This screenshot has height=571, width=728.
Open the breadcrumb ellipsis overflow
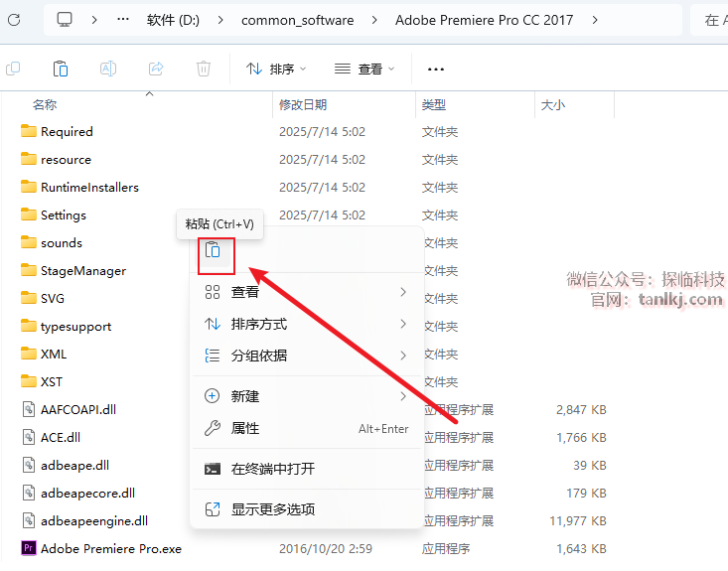(123, 20)
